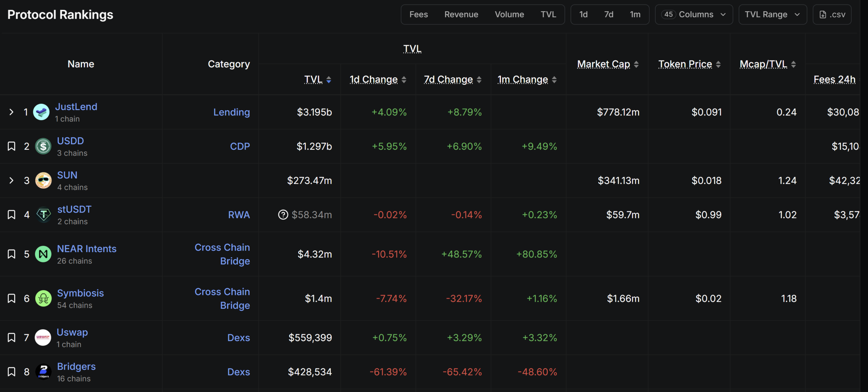Bookmark the USDD protocol
868x392 pixels.
12,146
